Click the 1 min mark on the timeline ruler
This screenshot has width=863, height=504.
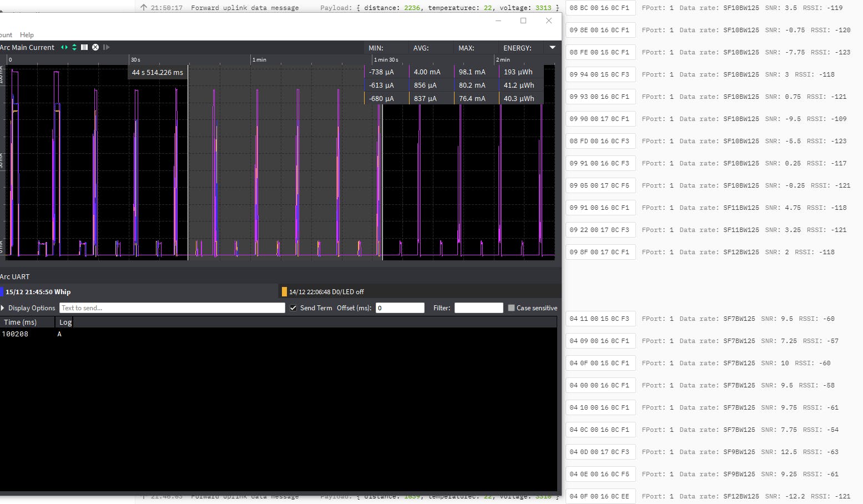pos(259,59)
